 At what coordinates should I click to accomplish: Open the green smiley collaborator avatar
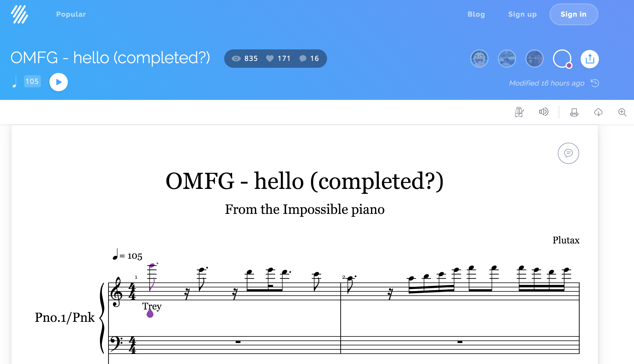pyautogui.click(x=479, y=59)
